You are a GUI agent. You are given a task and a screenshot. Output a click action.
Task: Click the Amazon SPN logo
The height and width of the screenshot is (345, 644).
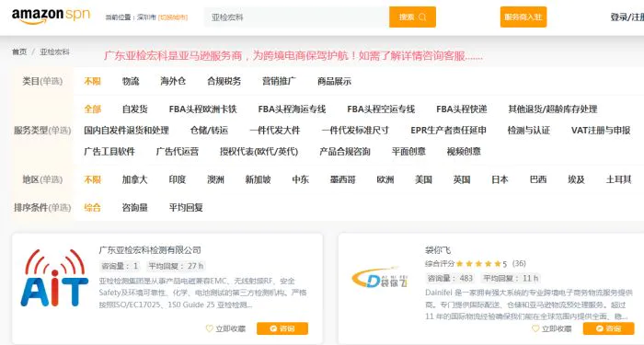pyautogui.click(x=51, y=16)
